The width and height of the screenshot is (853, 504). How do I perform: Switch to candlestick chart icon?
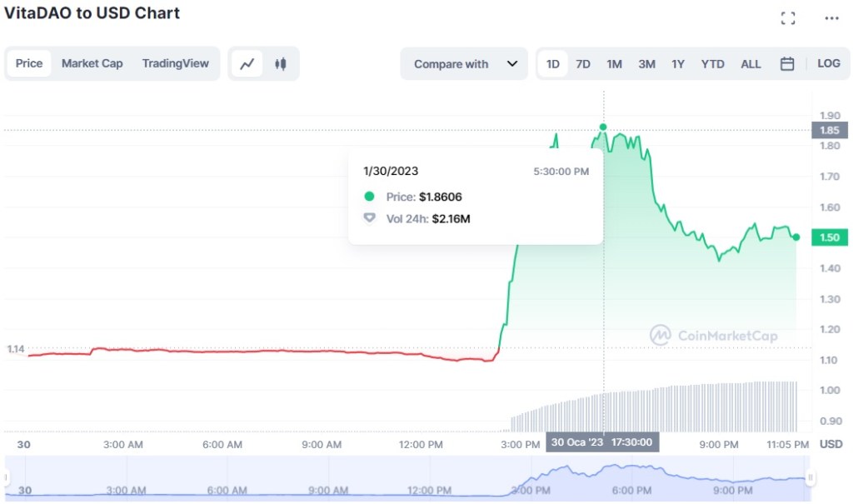pyautogui.click(x=281, y=63)
